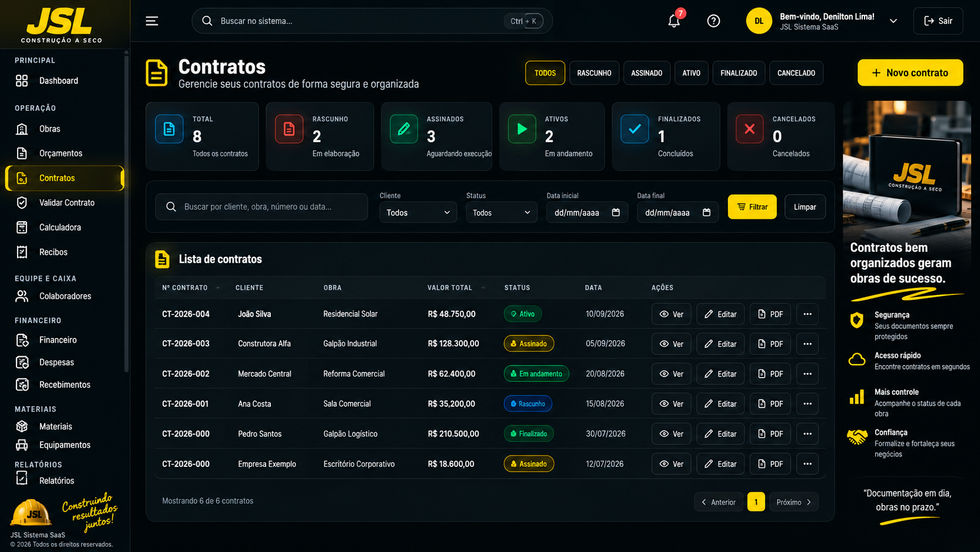This screenshot has width=980, height=552.
Task: Open more actions for CT-2026-004
Action: point(807,314)
